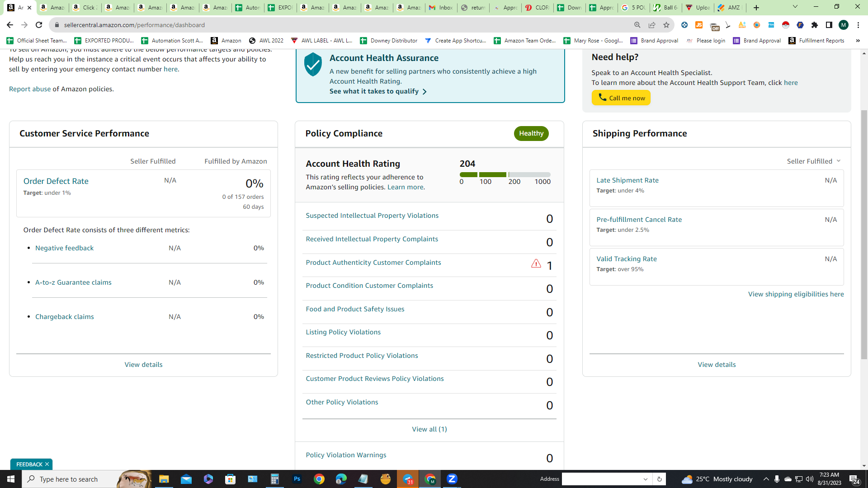Click the Report abuse link

click(30, 89)
